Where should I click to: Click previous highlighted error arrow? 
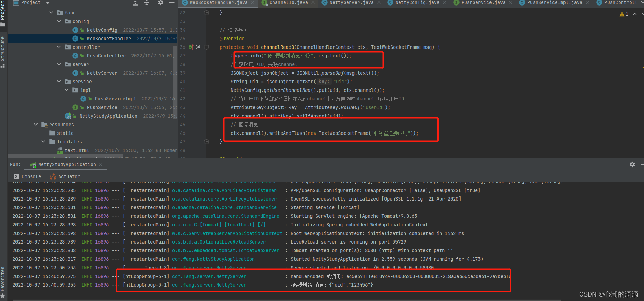tap(635, 14)
